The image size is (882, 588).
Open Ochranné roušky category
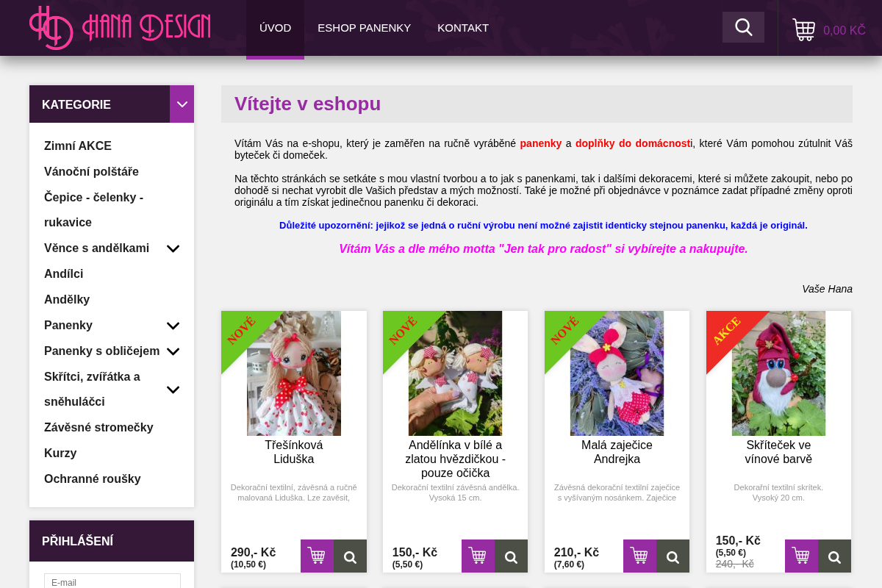coord(93,479)
